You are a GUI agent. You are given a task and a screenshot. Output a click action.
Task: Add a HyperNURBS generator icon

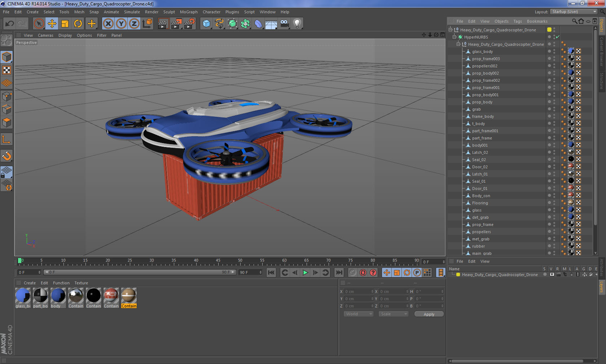coord(232,24)
